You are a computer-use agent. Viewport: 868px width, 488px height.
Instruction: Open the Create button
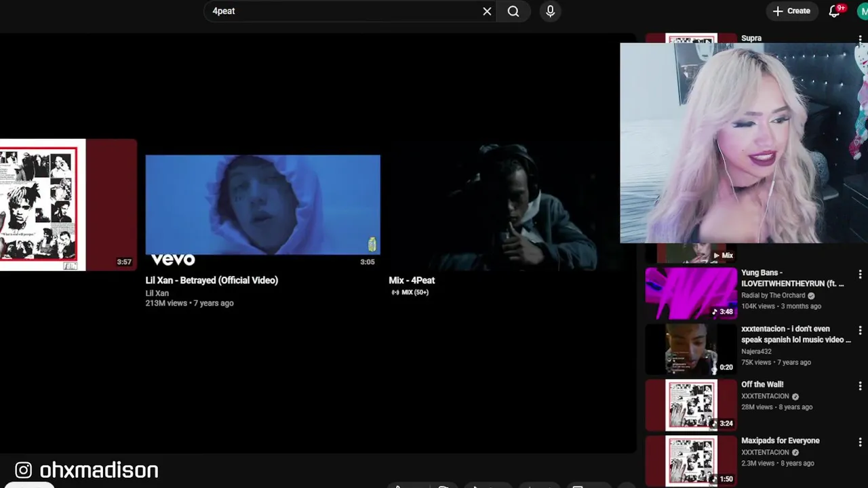pyautogui.click(x=791, y=11)
